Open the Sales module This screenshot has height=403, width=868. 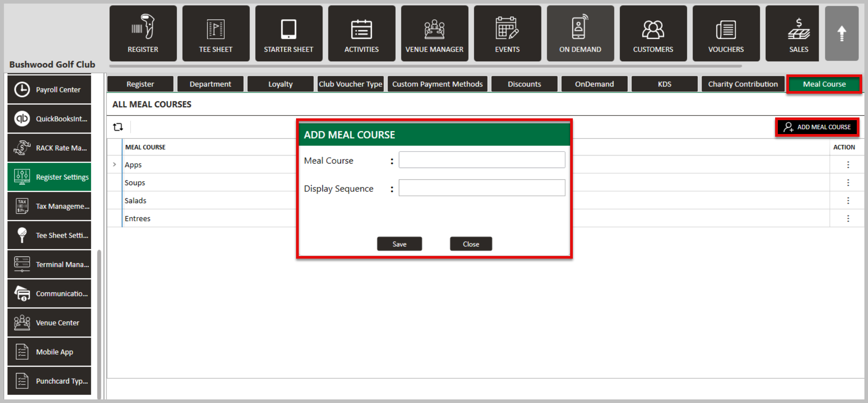click(x=792, y=34)
